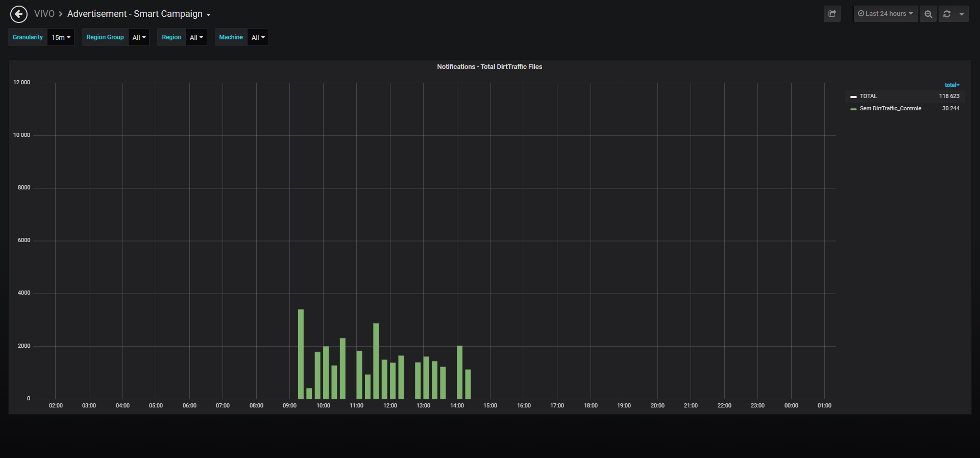Click the white TOTAL legend color swatch
Viewport: 980px width, 458px height.
click(x=853, y=97)
